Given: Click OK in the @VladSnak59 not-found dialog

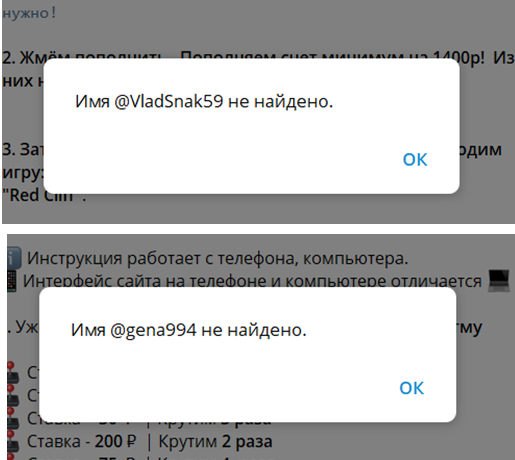Looking at the screenshot, I should click(415, 159).
